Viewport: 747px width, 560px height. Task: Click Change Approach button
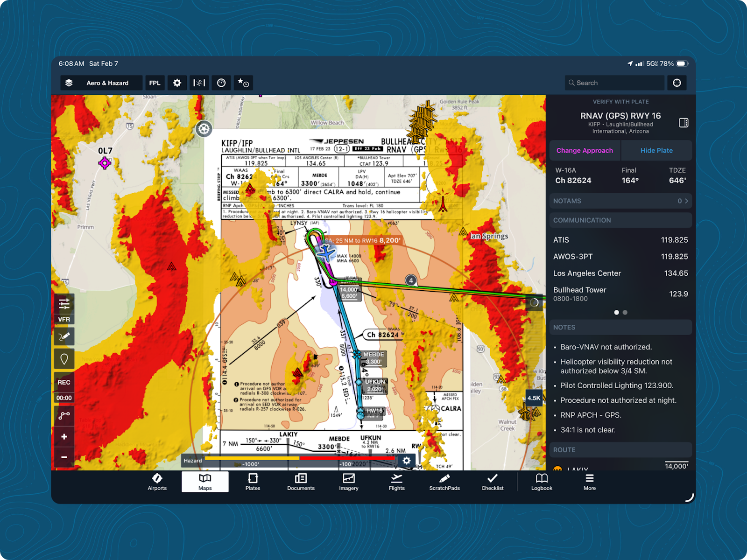tap(585, 150)
